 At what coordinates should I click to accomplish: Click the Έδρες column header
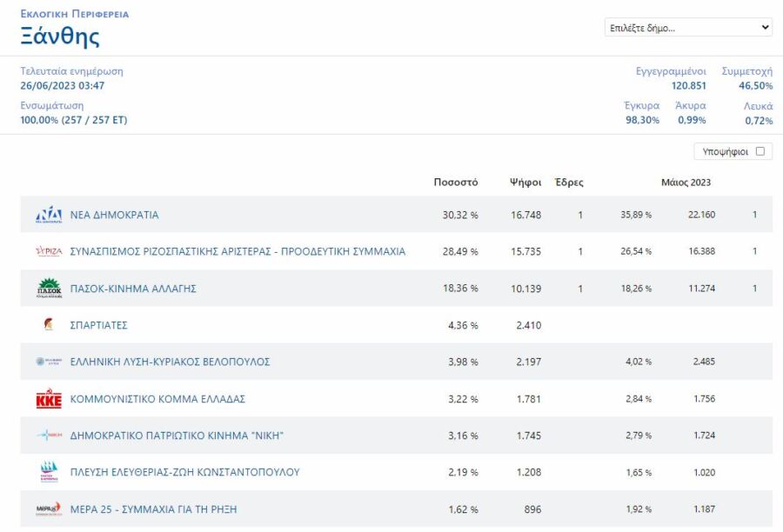click(569, 183)
